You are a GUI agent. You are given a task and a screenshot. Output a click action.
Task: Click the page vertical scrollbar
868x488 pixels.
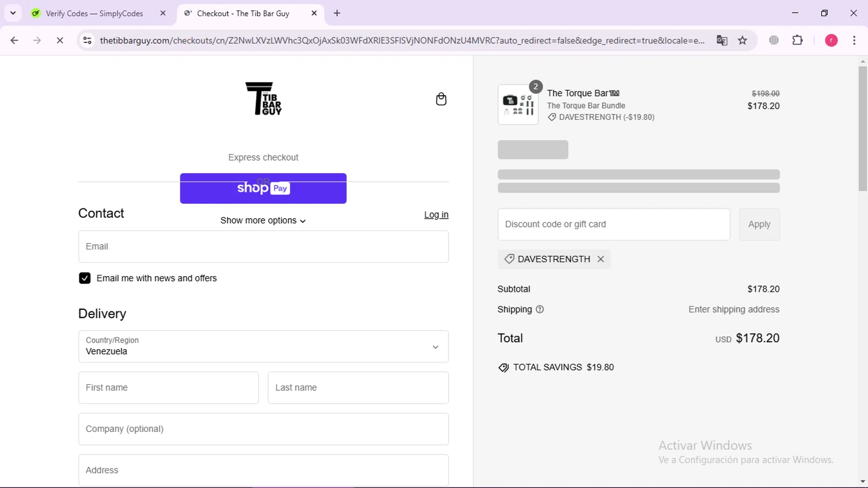coord(863,129)
